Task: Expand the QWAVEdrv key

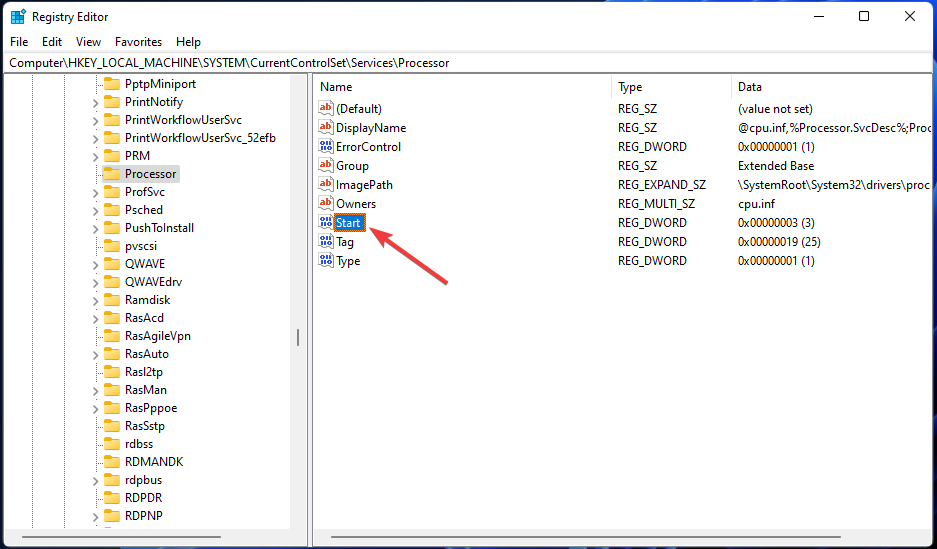Action: point(96,283)
